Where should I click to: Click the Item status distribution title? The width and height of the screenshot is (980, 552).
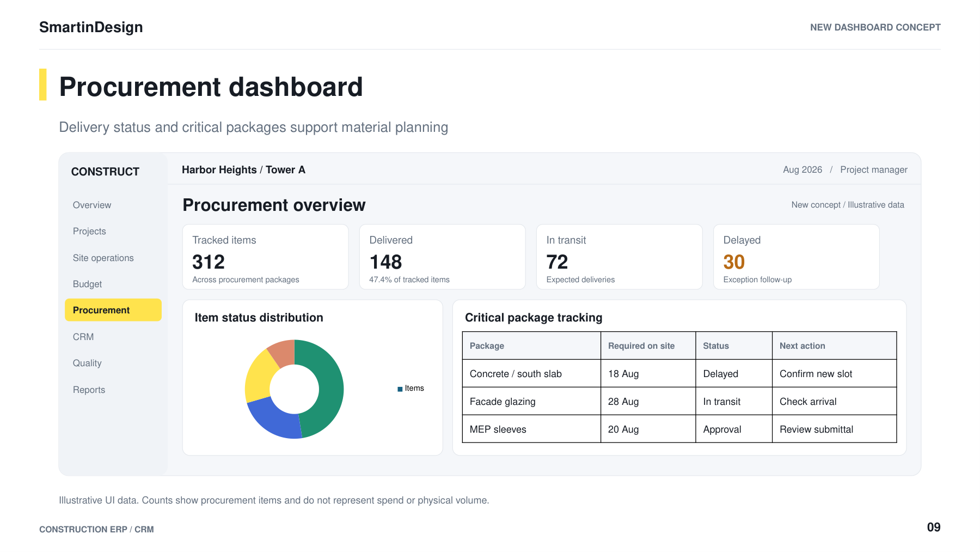click(259, 318)
